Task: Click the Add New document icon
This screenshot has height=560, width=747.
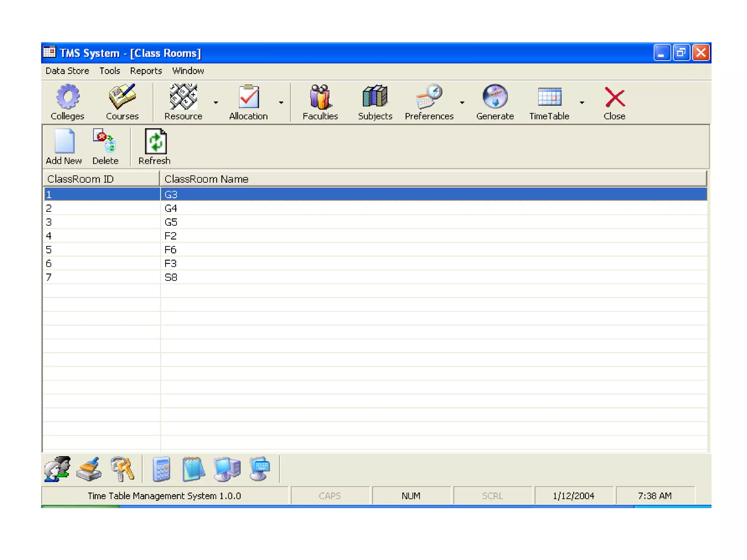Action: 65,141
